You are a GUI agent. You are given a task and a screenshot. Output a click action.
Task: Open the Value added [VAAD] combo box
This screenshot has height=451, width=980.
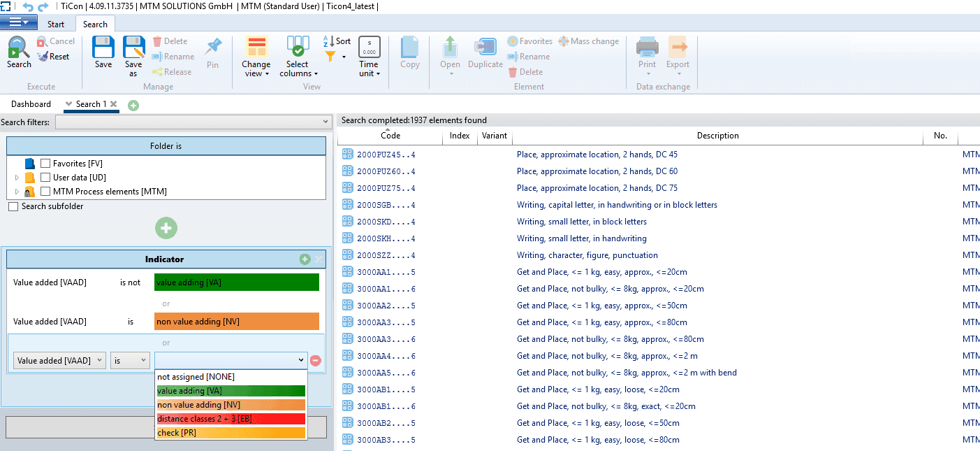pyautogui.click(x=60, y=360)
